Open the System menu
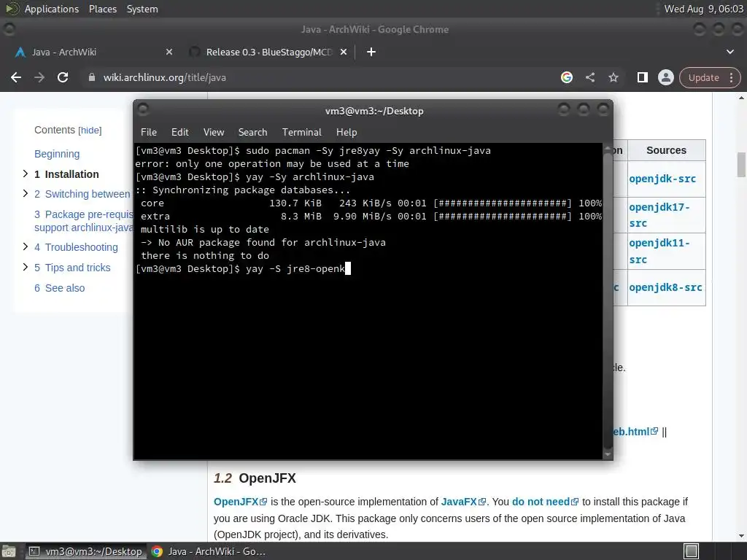This screenshot has width=747, height=560. [142, 9]
